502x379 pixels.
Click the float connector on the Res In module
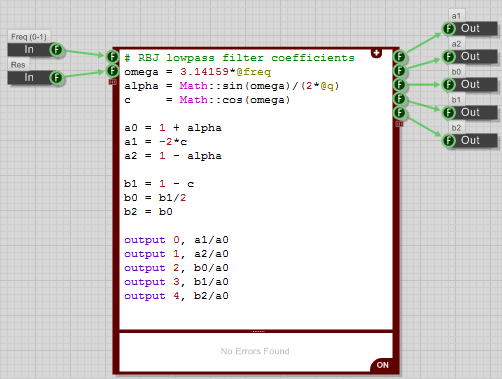(56, 78)
